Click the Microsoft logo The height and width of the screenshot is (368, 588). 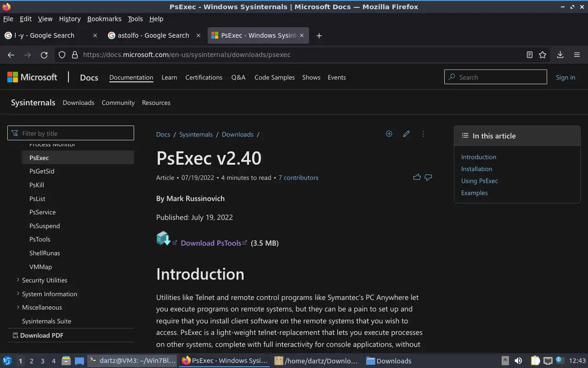32,77
